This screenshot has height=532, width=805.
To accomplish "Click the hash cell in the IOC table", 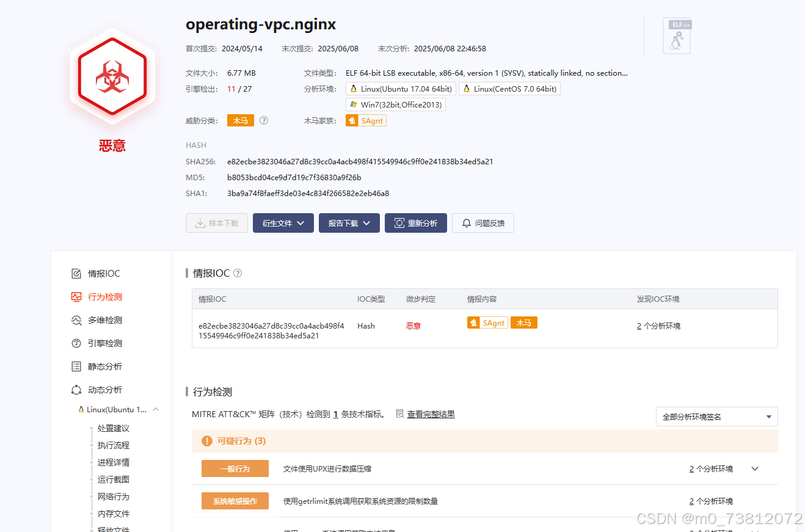I will 271,331.
